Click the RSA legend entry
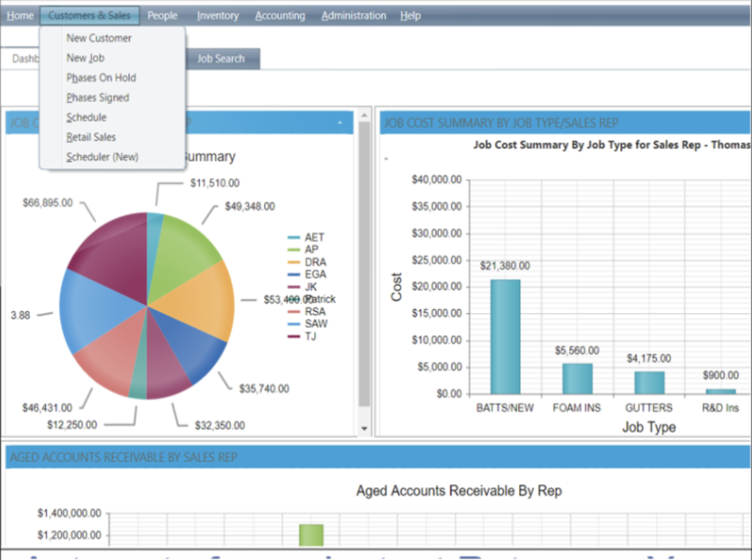 [307, 312]
